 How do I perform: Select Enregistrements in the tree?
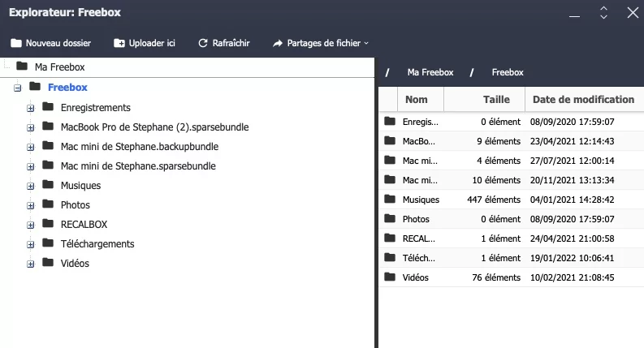pyautogui.click(x=96, y=108)
